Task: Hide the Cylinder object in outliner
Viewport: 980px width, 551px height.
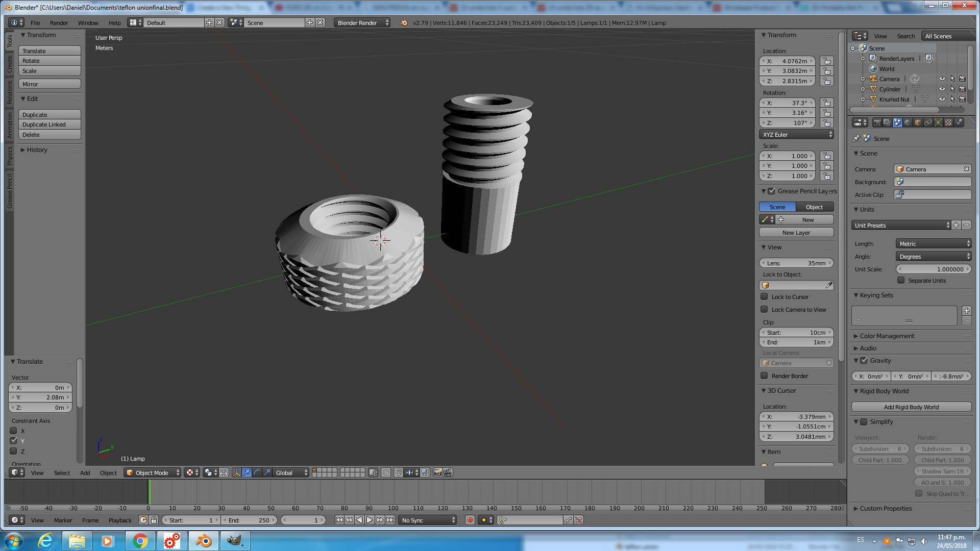Action: tap(942, 89)
